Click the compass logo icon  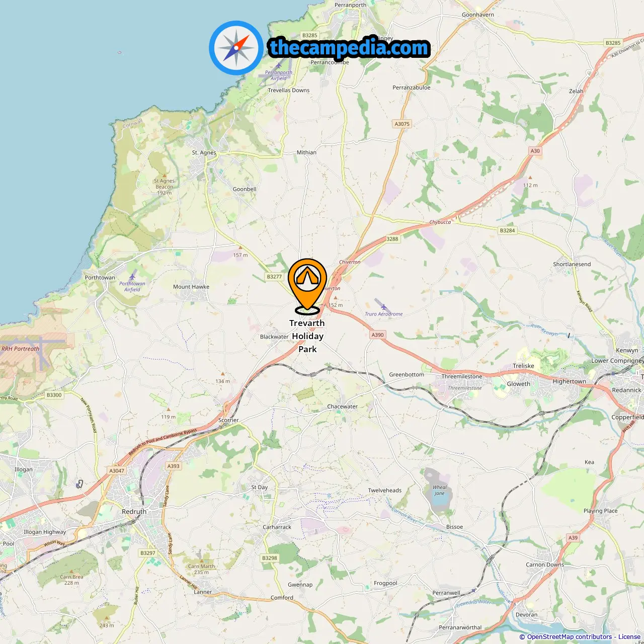[236, 48]
